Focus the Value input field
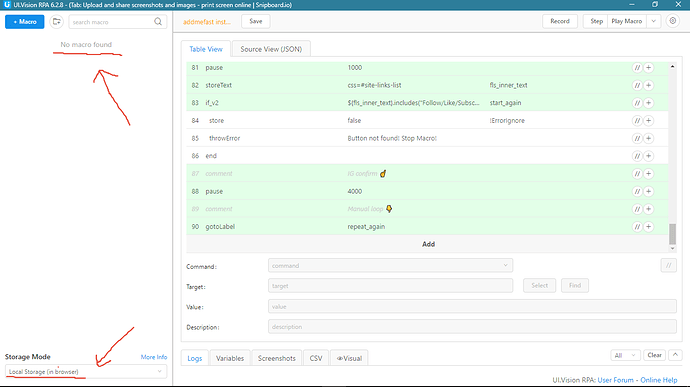The height and width of the screenshot is (387, 690). pos(472,306)
